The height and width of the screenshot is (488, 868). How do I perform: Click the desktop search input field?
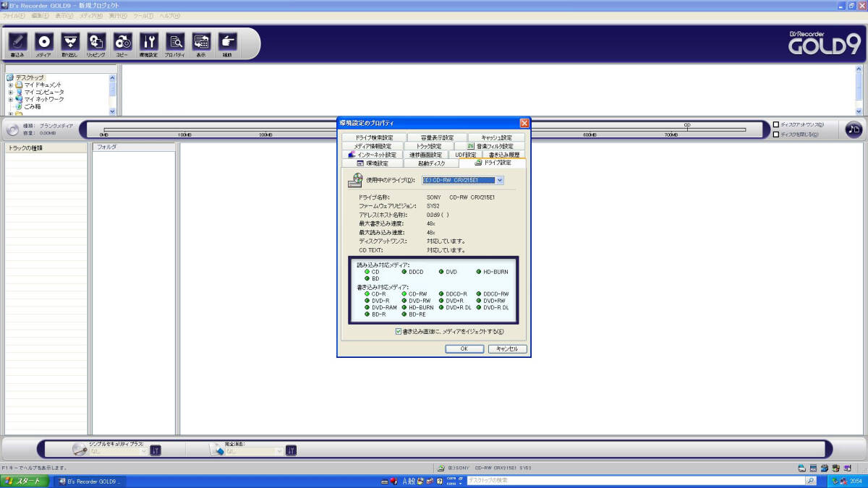click(x=635, y=480)
